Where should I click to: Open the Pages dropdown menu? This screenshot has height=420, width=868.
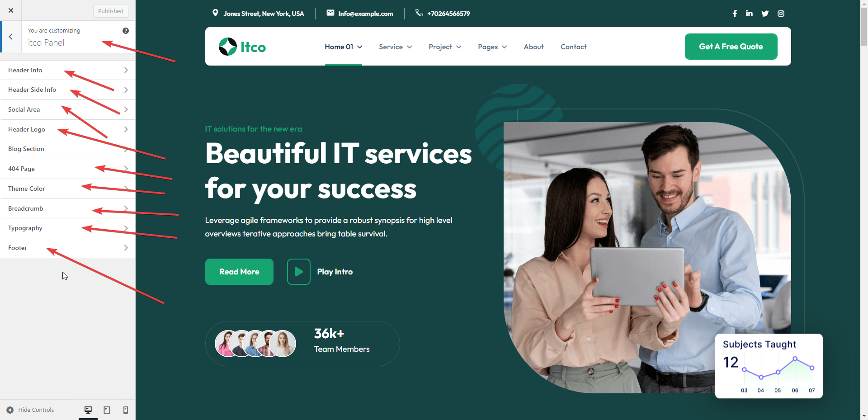coord(492,47)
